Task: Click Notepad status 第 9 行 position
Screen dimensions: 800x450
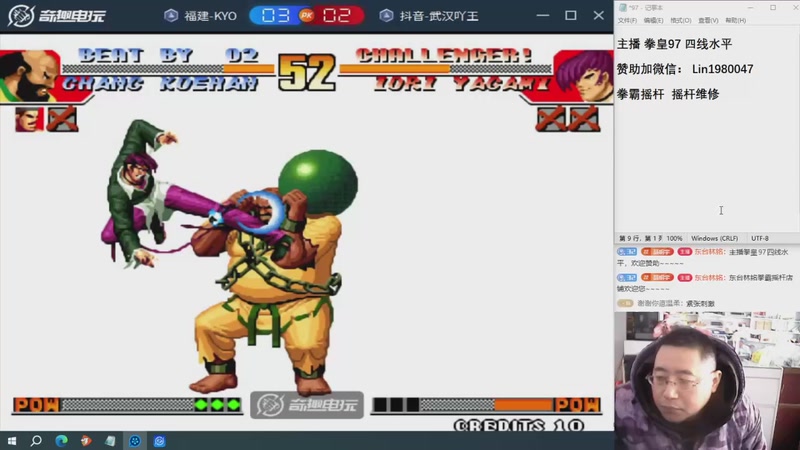Action: 640,238
